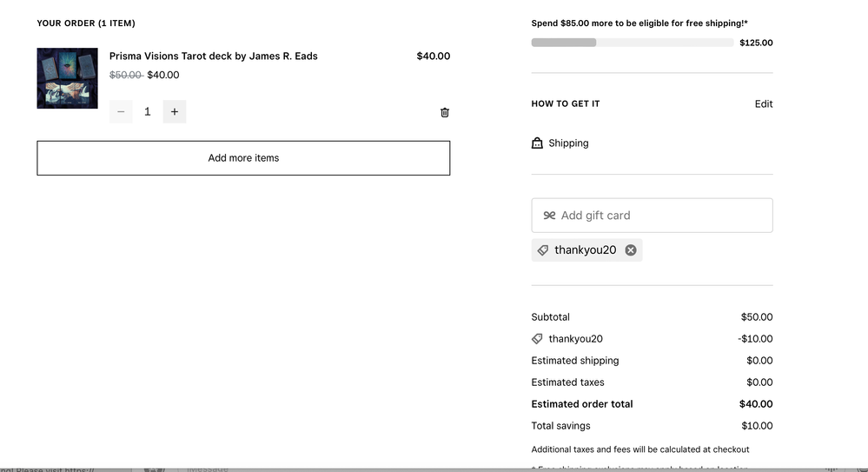Increase quantity with the plus button

[175, 112]
